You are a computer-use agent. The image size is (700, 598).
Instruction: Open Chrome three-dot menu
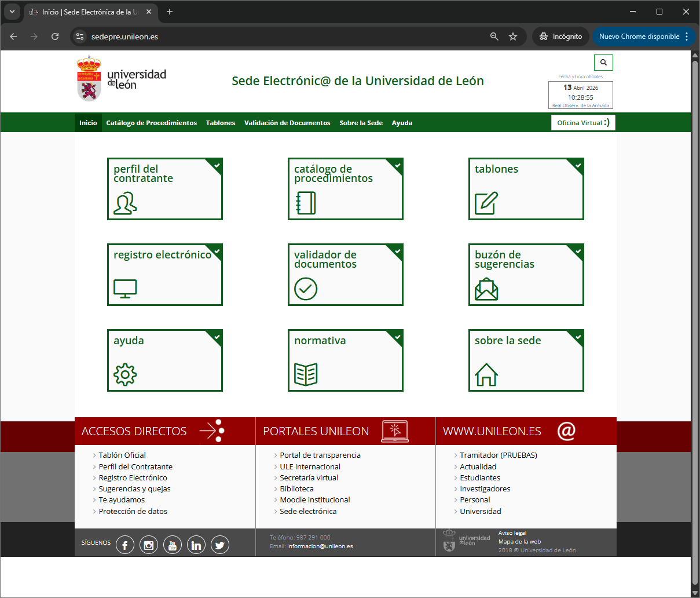(687, 37)
